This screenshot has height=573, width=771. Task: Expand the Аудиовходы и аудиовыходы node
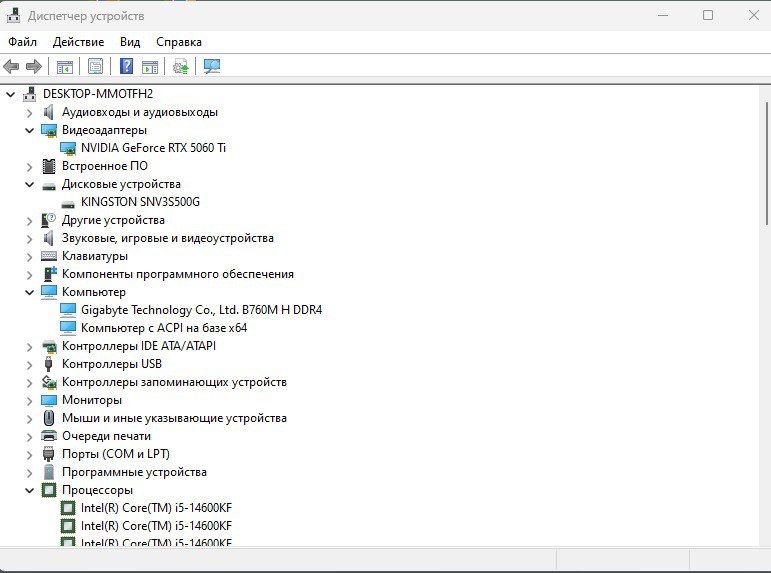30,113
